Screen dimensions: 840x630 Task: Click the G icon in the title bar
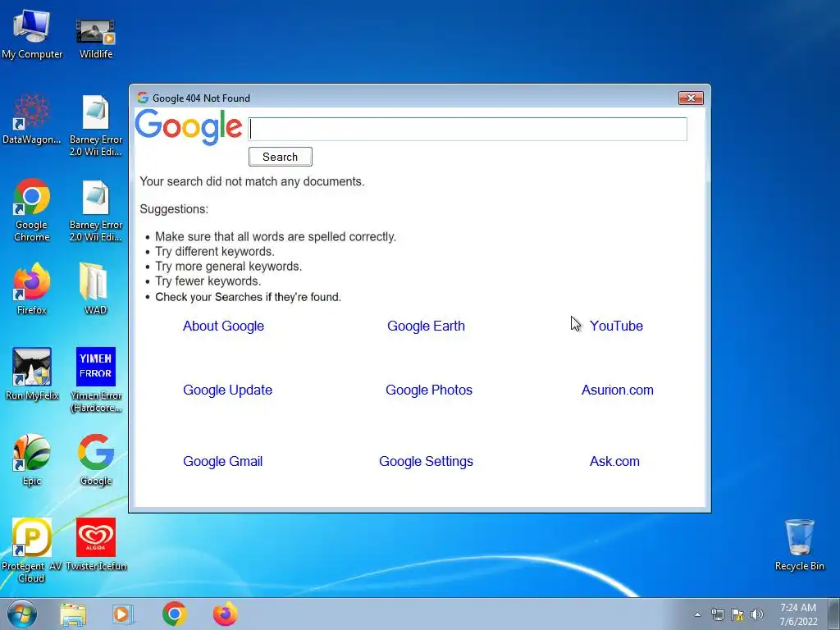click(143, 98)
